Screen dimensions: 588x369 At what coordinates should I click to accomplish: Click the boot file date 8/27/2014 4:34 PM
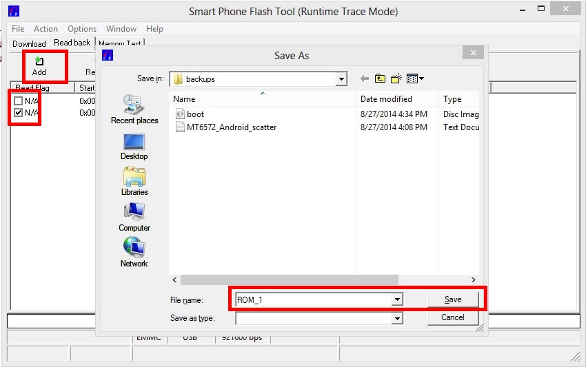(x=394, y=114)
